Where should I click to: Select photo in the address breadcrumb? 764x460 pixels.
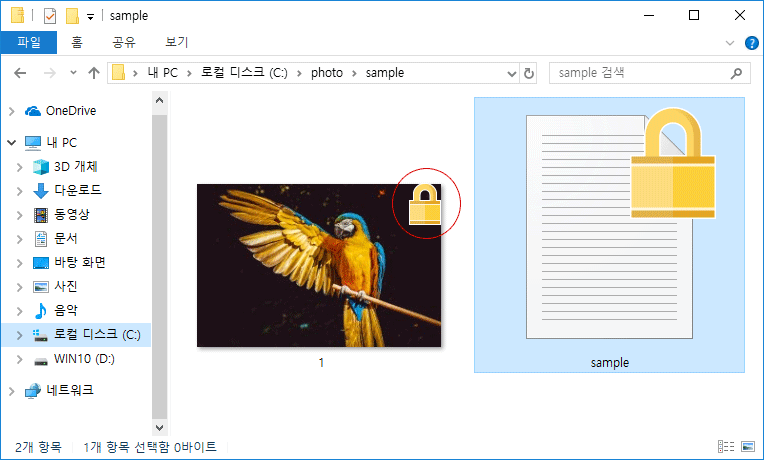click(x=327, y=73)
